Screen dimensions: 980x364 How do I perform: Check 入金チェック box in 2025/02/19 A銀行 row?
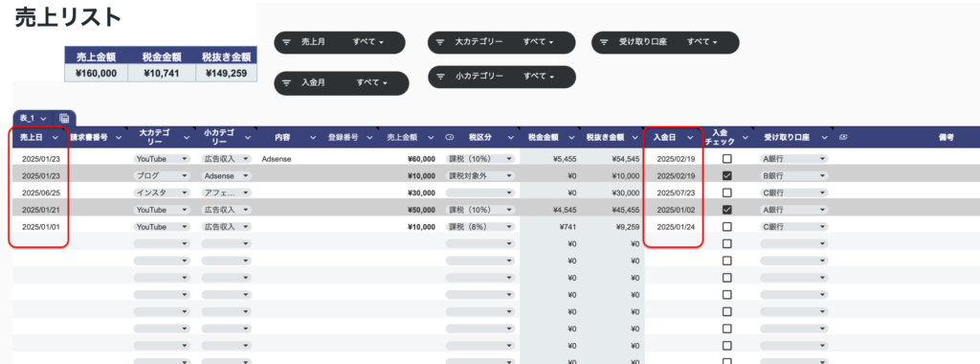[x=727, y=159]
